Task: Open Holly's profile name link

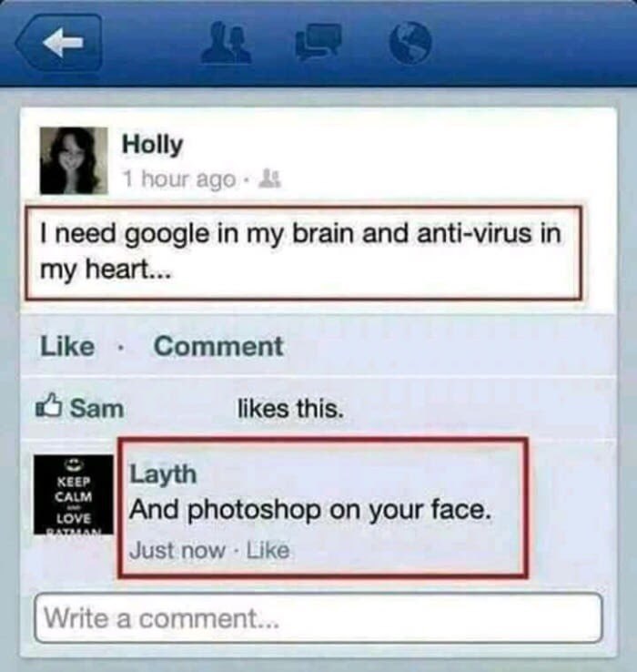Action: point(153,145)
